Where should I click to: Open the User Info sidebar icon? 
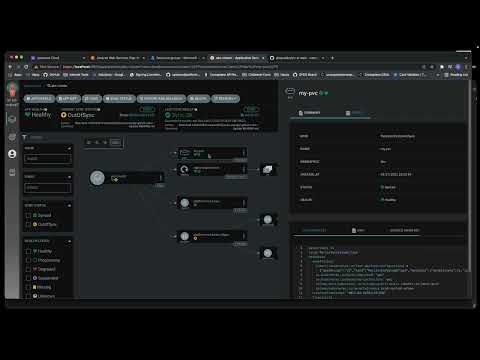pos(12,154)
